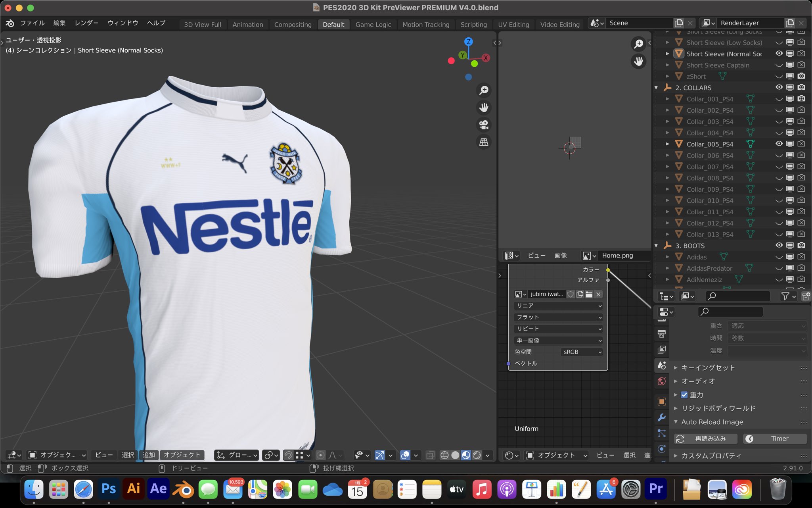Open the フラット projection dropdown
The image size is (812, 508).
(x=558, y=317)
